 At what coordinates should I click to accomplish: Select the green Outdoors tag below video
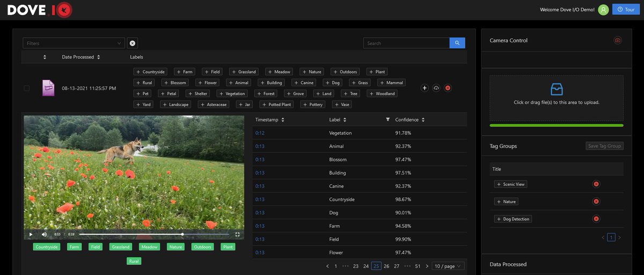pos(202,247)
